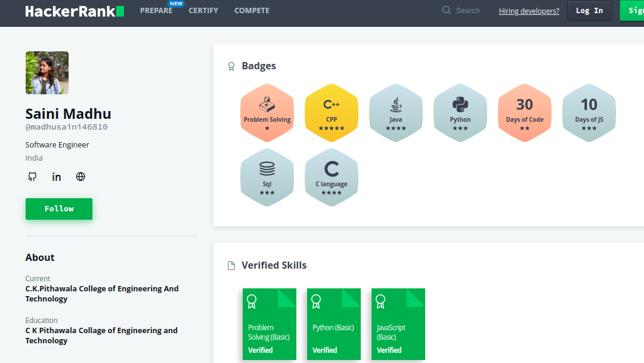Select the 30 Days of Code badge

pos(525,113)
